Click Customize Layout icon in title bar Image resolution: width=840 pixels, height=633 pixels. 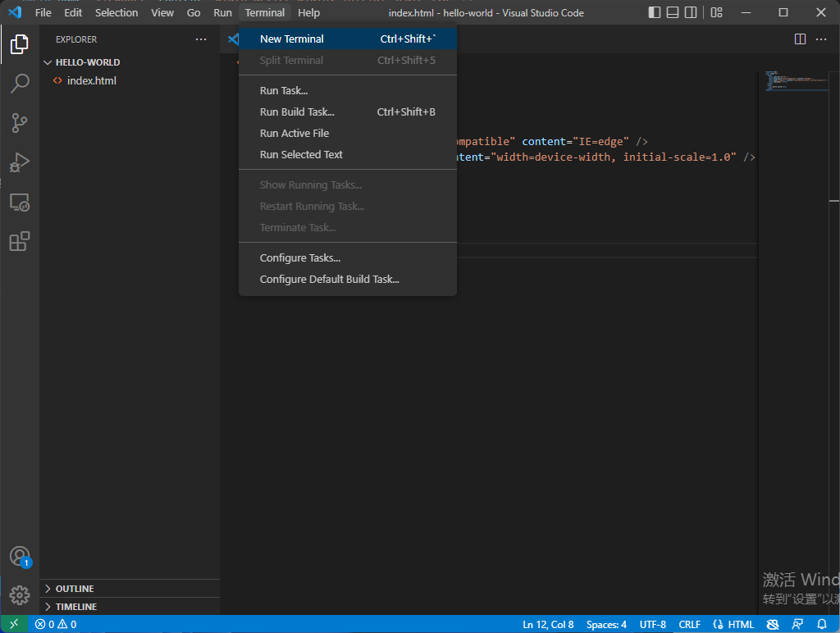pyautogui.click(x=716, y=12)
